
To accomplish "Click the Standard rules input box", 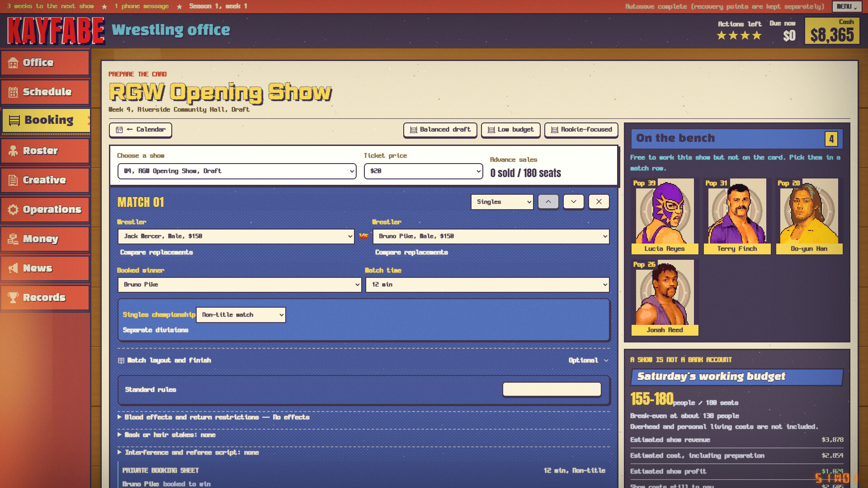I will pos(552,389).
